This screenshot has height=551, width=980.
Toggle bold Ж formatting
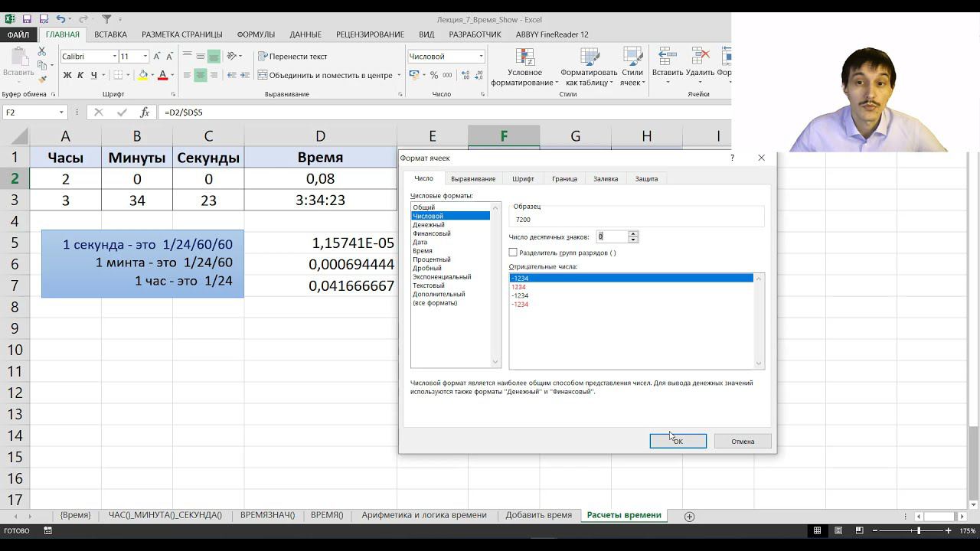point(67,75)
